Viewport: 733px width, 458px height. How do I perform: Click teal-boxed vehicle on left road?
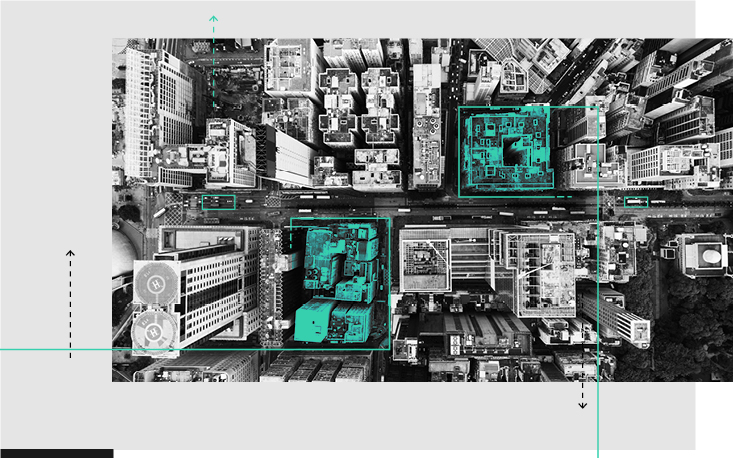[218, 202]
